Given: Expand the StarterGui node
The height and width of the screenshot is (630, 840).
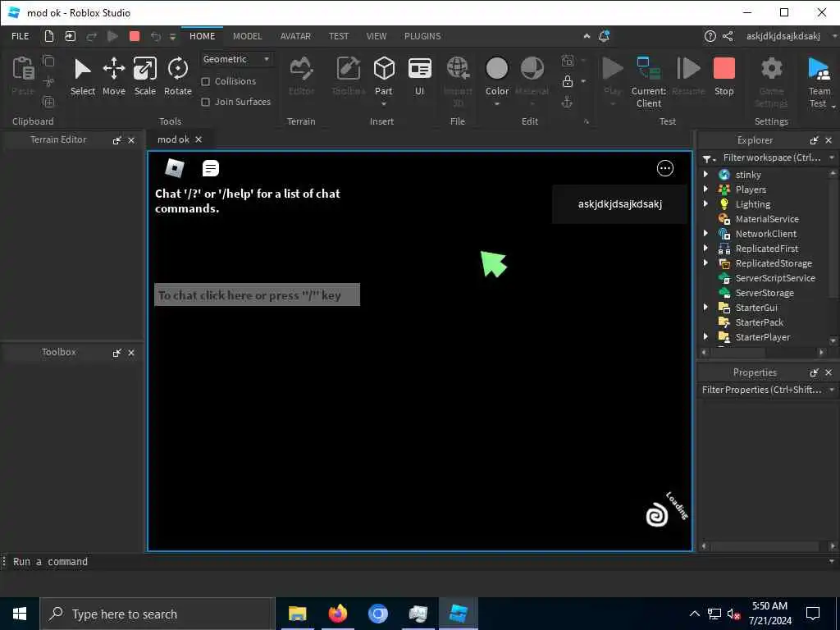Looking at the screenshot, I should 705,307.
